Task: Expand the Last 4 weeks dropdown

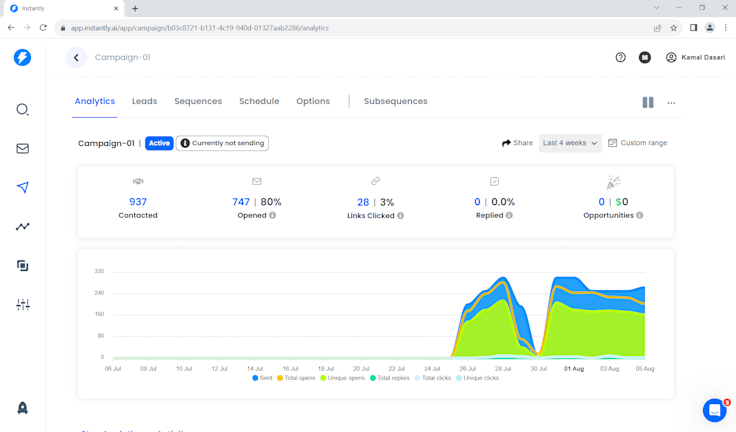Action: click(570, 143)
